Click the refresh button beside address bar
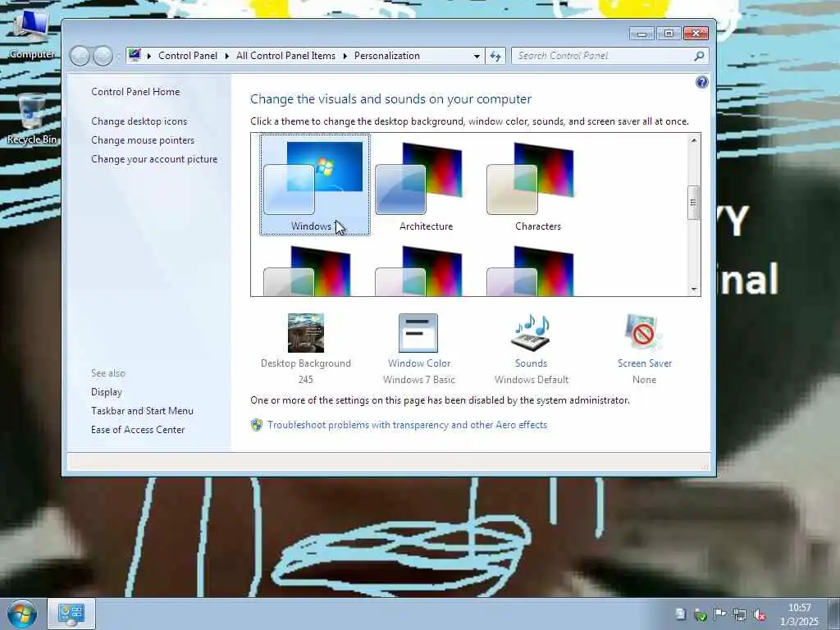Viewport: 840px width, 630px height. click(x=495, y=56)
